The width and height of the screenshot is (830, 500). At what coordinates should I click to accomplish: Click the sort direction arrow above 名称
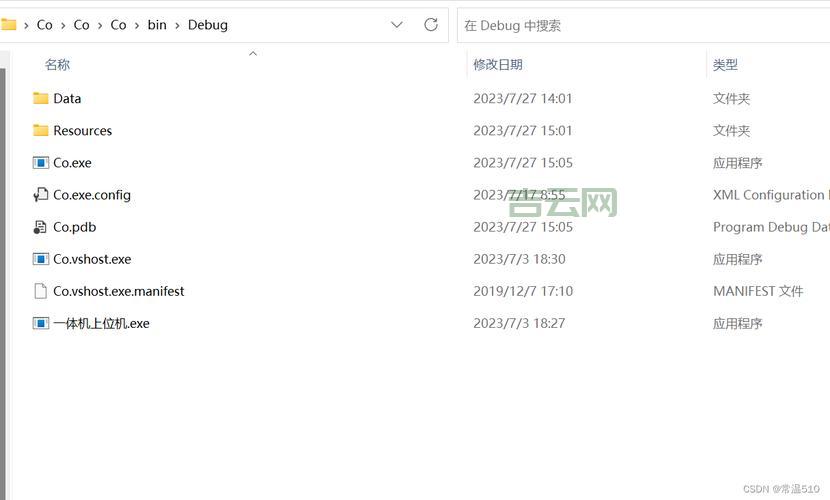253,53
